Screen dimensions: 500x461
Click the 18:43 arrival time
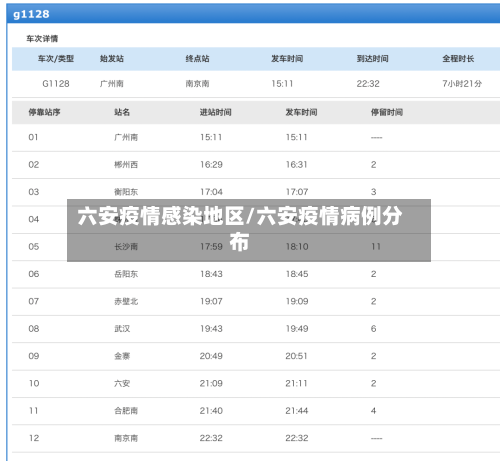pos(211,274)
